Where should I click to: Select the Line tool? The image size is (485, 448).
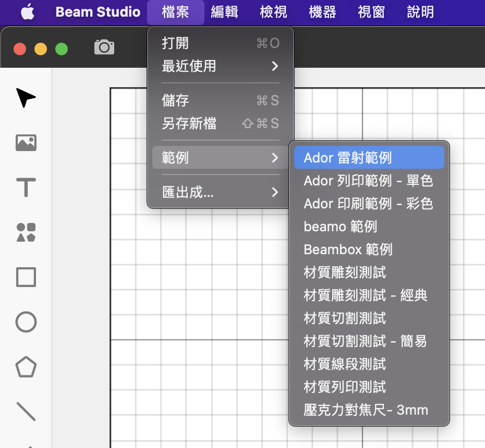point(26,412)
